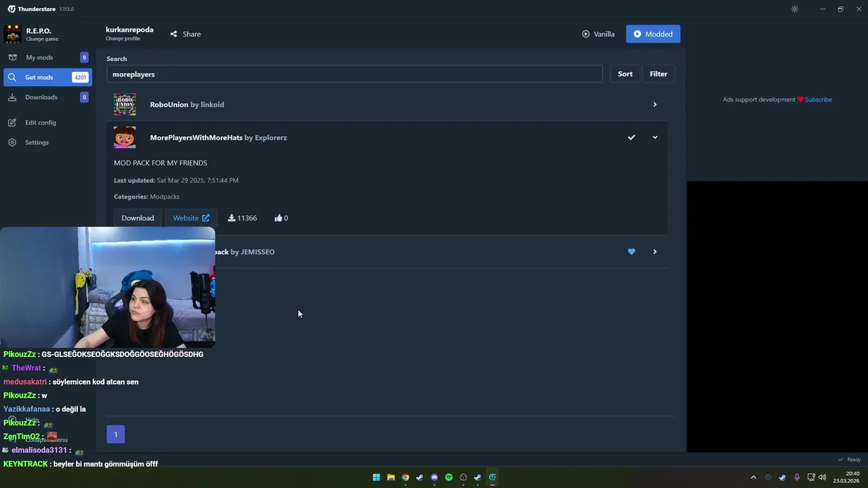Click the Thunderstore logo in title bar

pyautogui.click(x=12, y=9)
